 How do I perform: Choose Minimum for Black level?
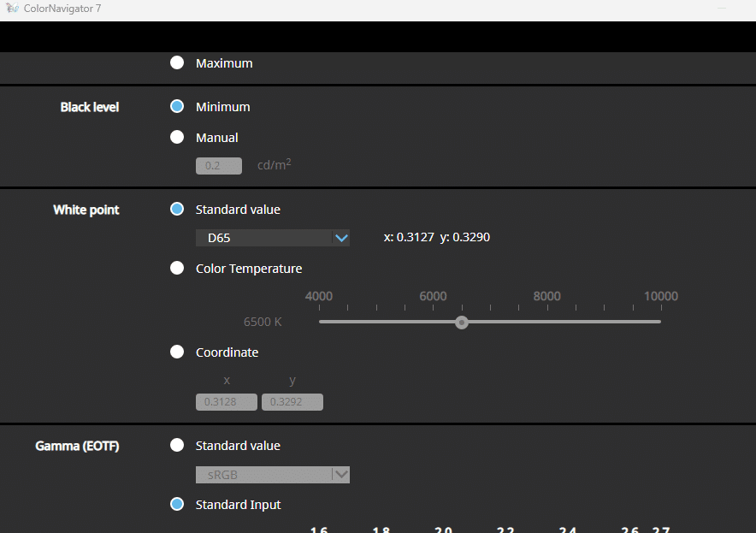177,107
